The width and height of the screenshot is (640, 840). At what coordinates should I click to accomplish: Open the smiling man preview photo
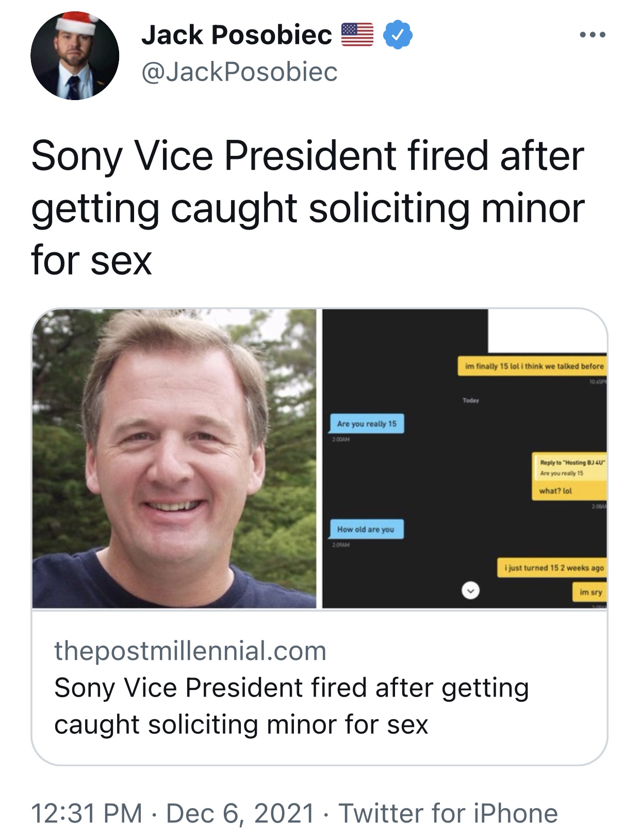174,458
